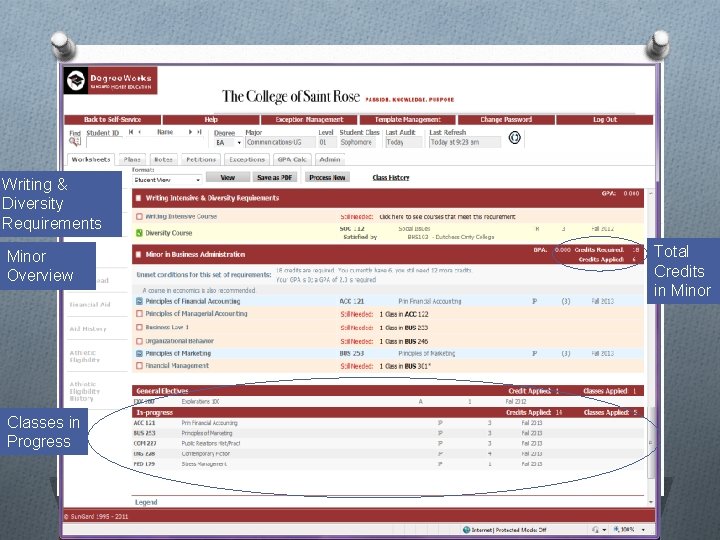Click the General Electives section header

[x=388, y=391]
